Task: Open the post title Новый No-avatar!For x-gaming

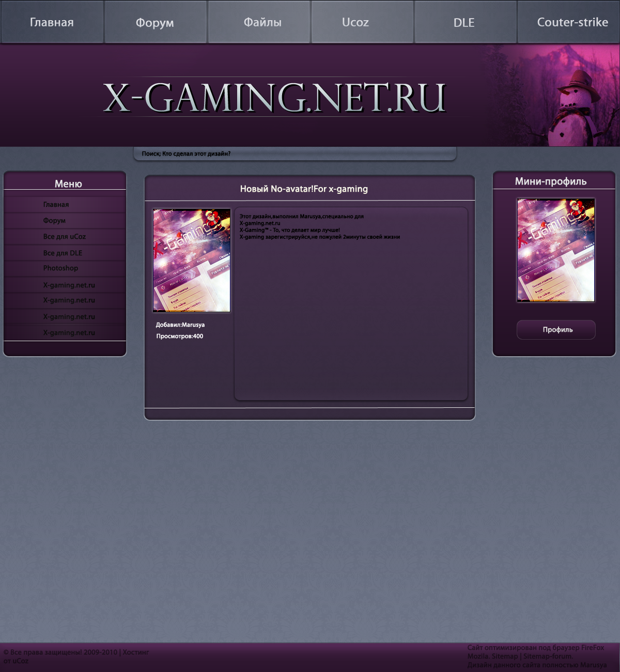Action: pos(304,189)
